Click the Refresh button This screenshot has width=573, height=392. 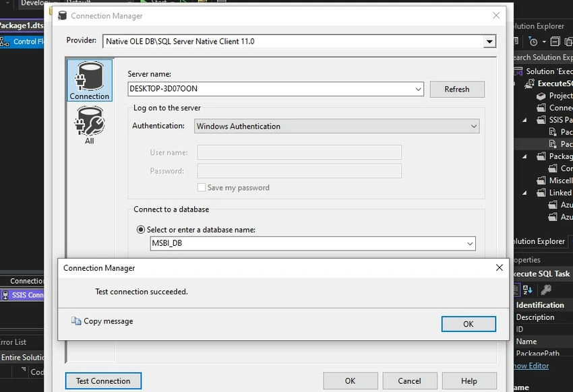point(457,90)
